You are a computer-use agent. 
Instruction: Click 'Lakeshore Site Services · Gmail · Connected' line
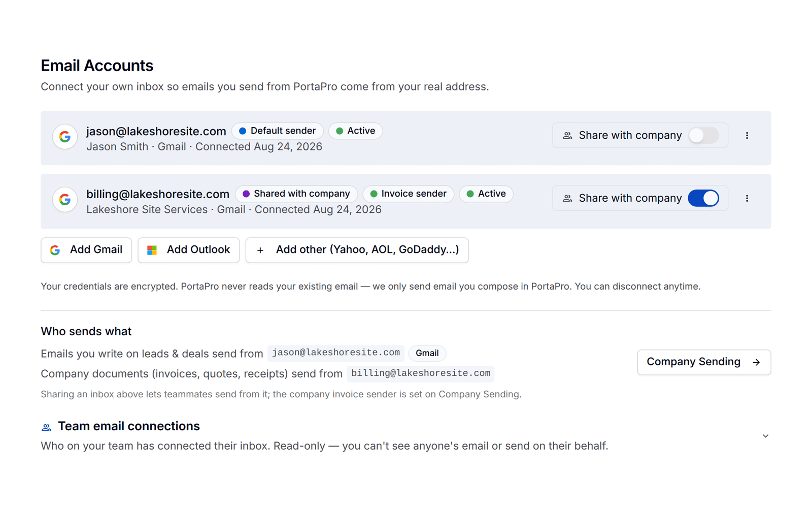(234, 210)
